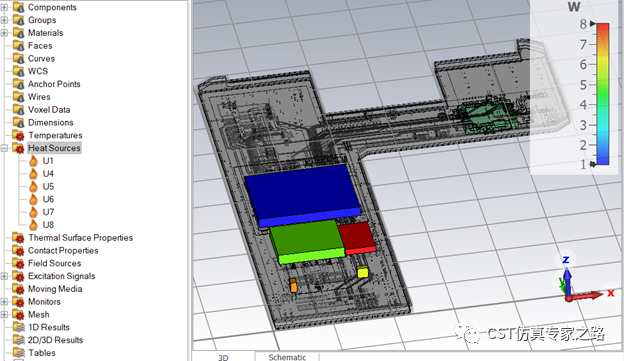Click the Temperatures folder icon

coord(18,135)
